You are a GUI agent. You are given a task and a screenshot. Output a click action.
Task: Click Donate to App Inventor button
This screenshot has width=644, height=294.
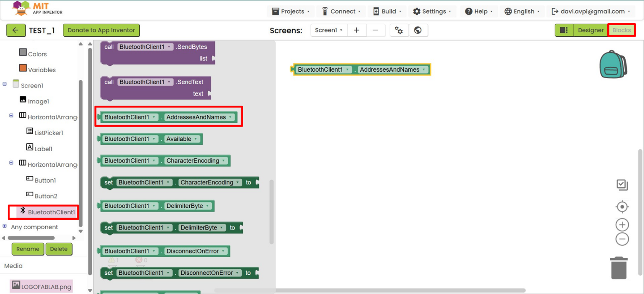tap(101, 30)
